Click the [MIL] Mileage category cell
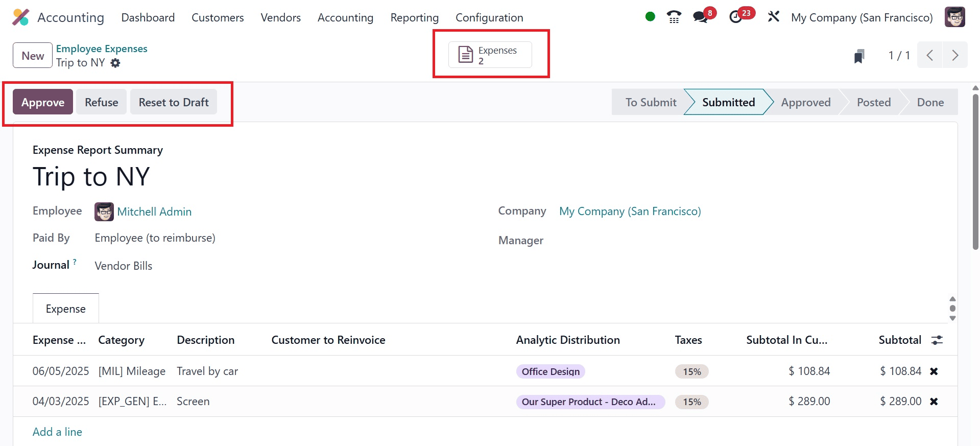The image size is (980, 446). pos(132,371)
